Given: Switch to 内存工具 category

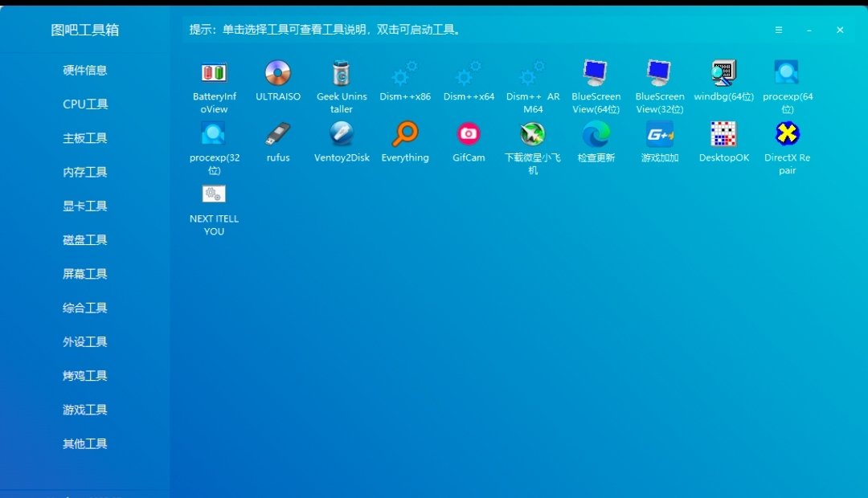Looking at the screenshot, I should pyautogui.click(x=84, y=172).
